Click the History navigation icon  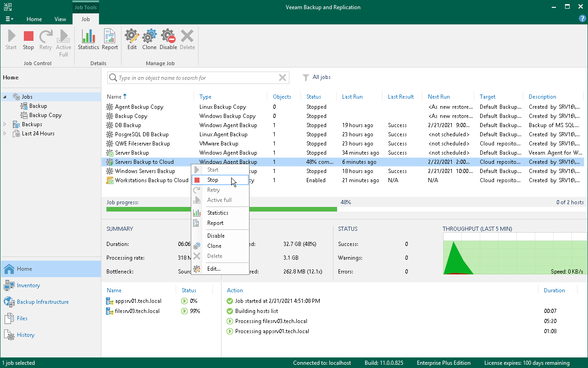9,335
